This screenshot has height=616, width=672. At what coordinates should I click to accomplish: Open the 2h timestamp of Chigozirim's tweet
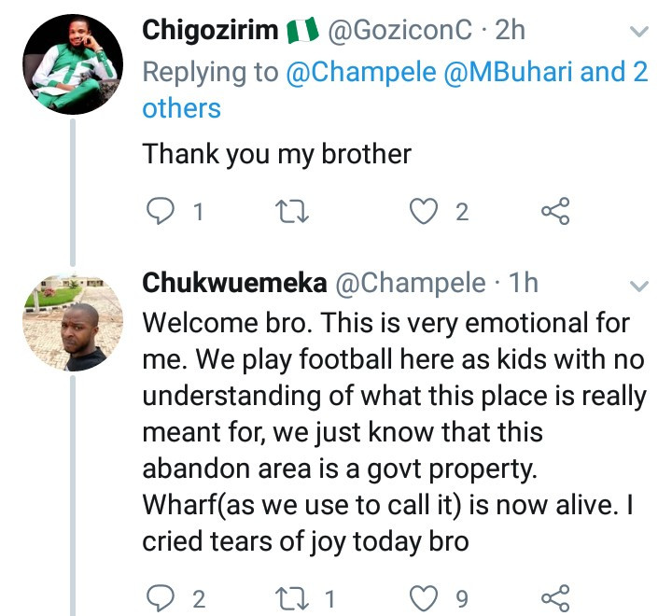coord(510,30)
